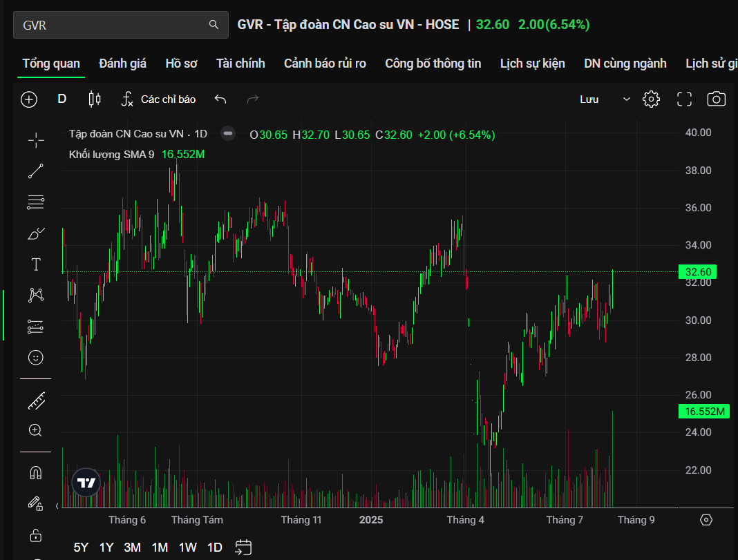
Task: Click the 2025 time axis label
Action: [371, 519]
